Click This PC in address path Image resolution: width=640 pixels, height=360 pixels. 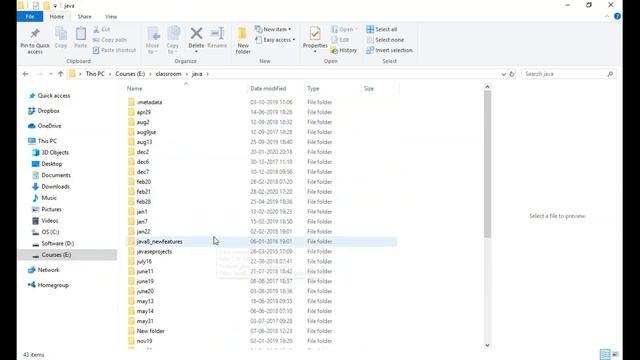[x=95, y=74]
